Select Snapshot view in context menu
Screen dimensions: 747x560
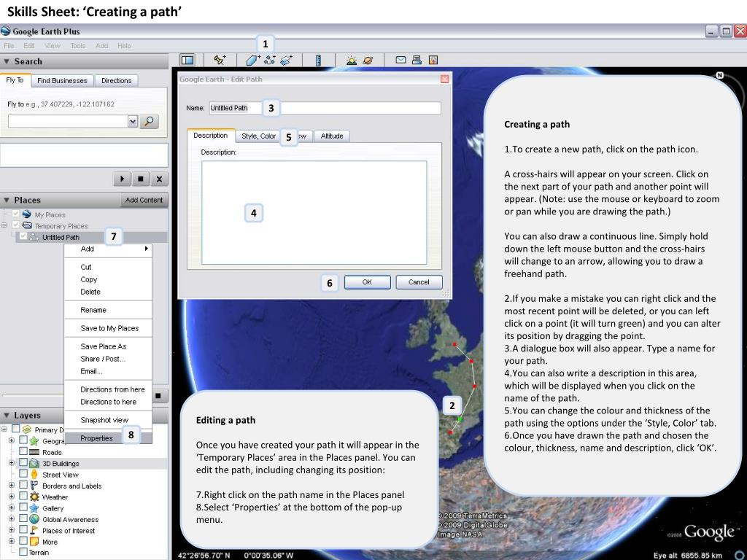point(108,420)
